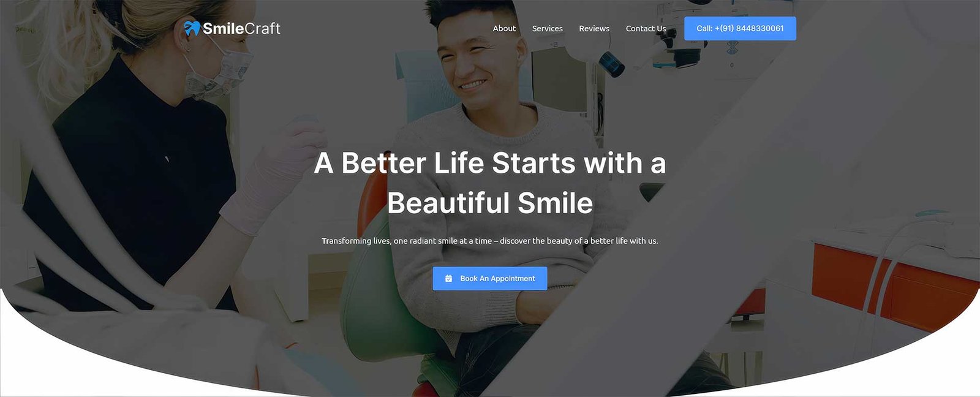980x397 pixels.
Task: Click the Book An Appointment button
Action: coord(490,278)
